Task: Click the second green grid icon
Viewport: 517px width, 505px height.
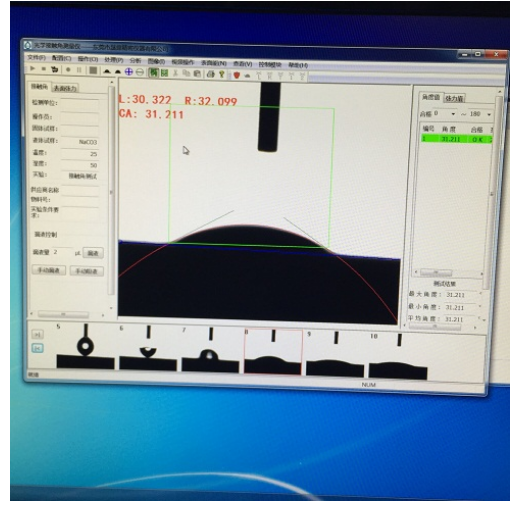Action: (164, 73)
